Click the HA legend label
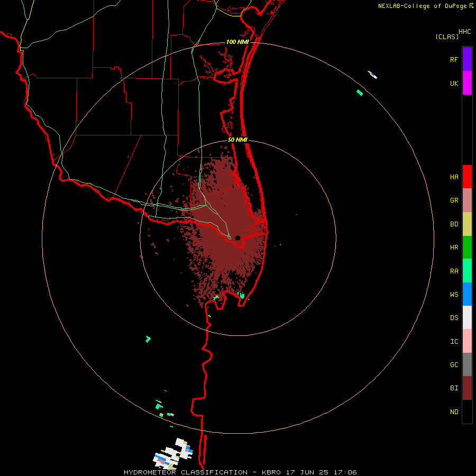Viewport: 476px width, 476px height. pos(454,177)
